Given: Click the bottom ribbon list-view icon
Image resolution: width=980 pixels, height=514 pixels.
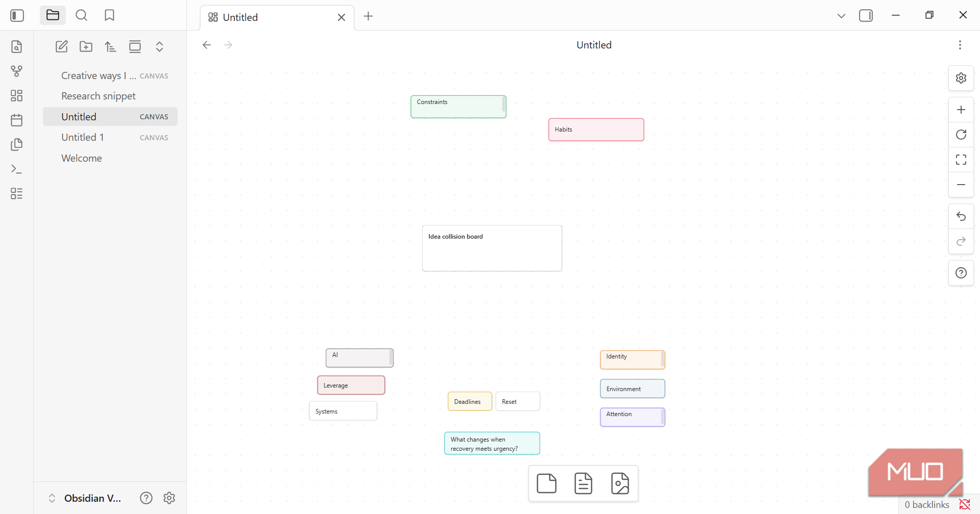Looking at the screenshot, I should 16,193.
